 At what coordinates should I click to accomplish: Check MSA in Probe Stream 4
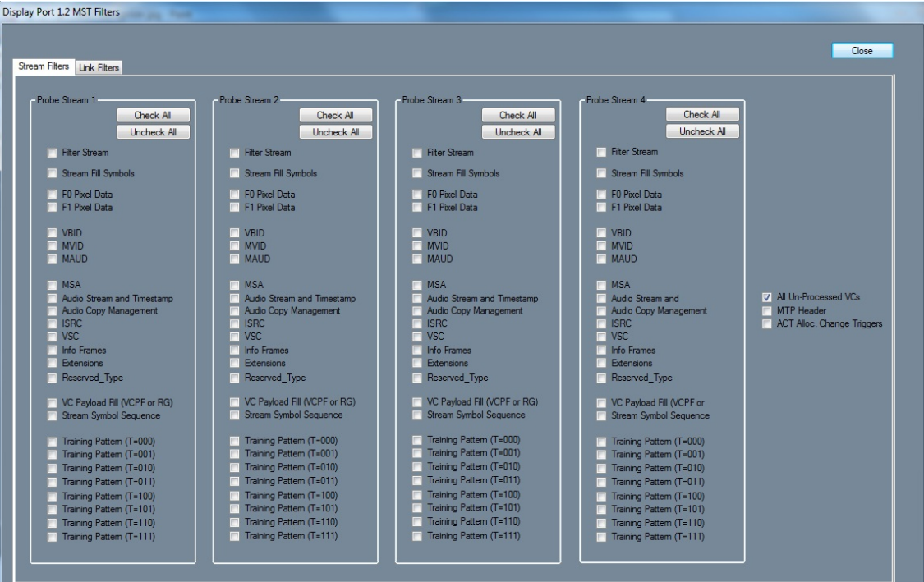coord(601,285)
